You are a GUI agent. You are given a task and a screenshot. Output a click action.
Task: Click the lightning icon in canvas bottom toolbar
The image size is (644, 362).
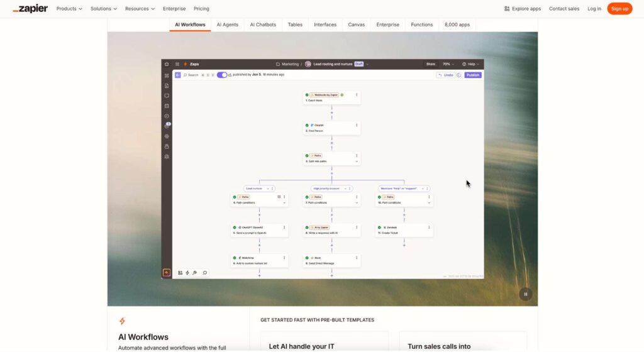(187, 272)
